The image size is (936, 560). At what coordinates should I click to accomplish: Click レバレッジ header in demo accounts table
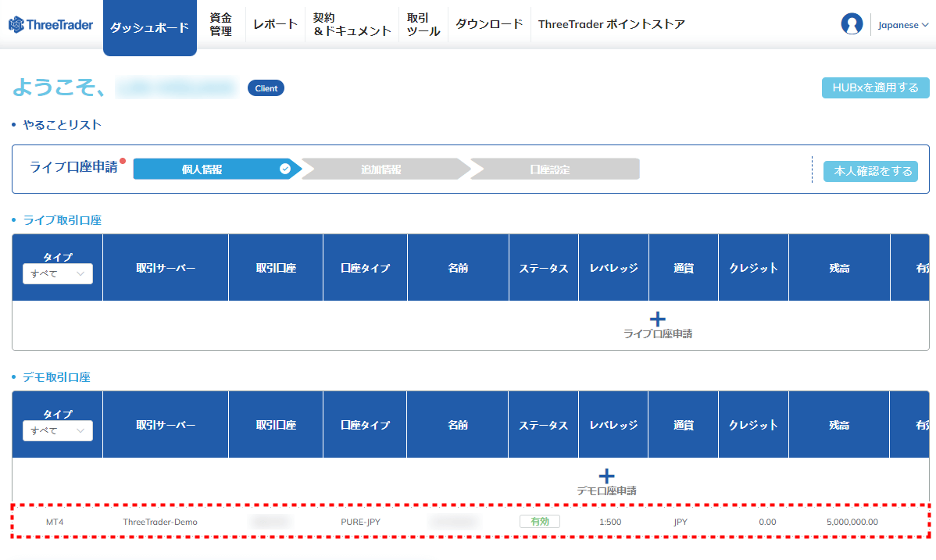click(613, 425)
